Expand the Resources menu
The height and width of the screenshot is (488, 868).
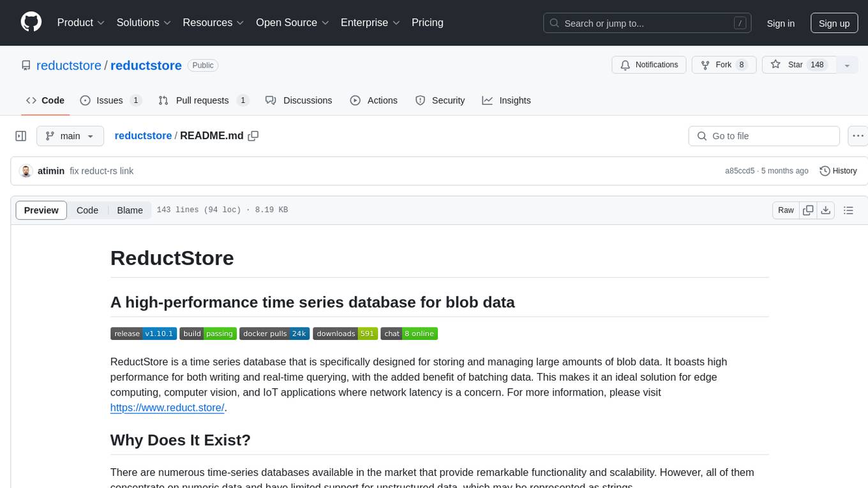pyautogui.click(x=213, y=22)
